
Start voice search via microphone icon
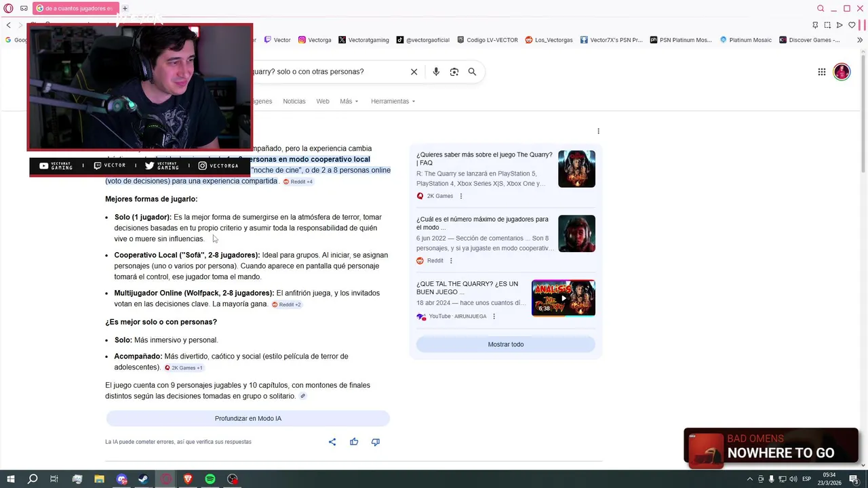tap(436, 72)
